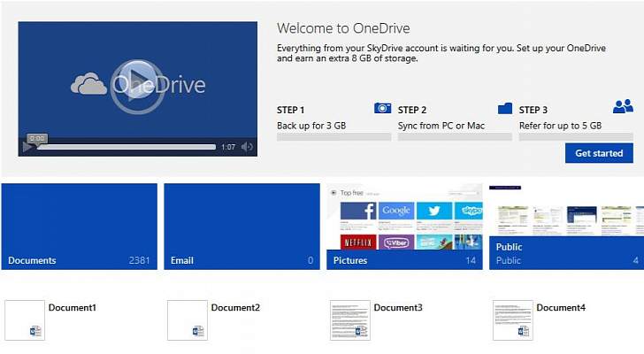Click the OneDrive cloud logo in video
The width and height of the screenshot is (644, 354).
pyautogui.click(x=88, y=84)
